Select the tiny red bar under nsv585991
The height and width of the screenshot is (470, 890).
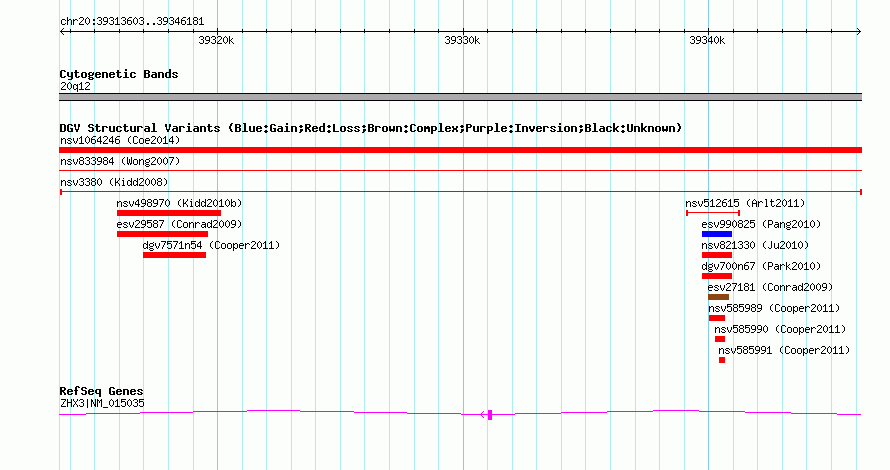[722, 360]
